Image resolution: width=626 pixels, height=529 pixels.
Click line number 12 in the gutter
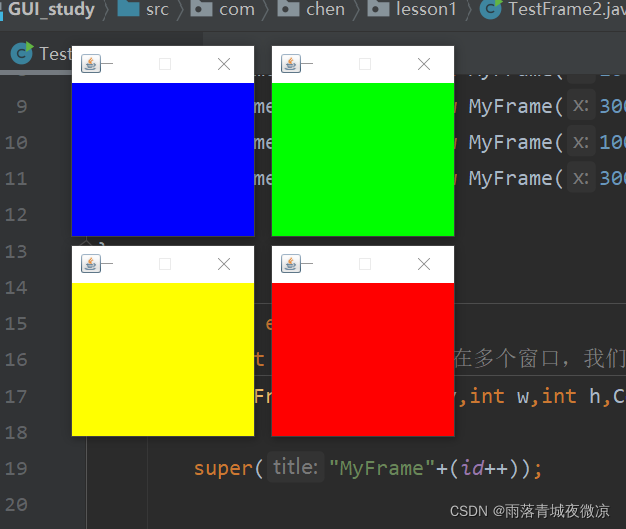pyautogui.click(x=16, y=215)
